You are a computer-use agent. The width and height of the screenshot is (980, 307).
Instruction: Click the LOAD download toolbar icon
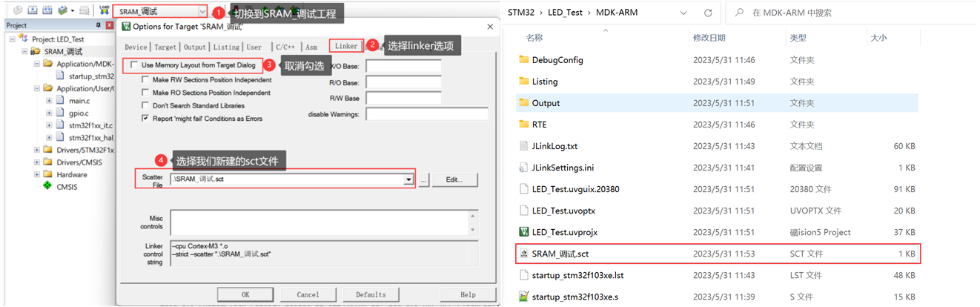point(104,11)
